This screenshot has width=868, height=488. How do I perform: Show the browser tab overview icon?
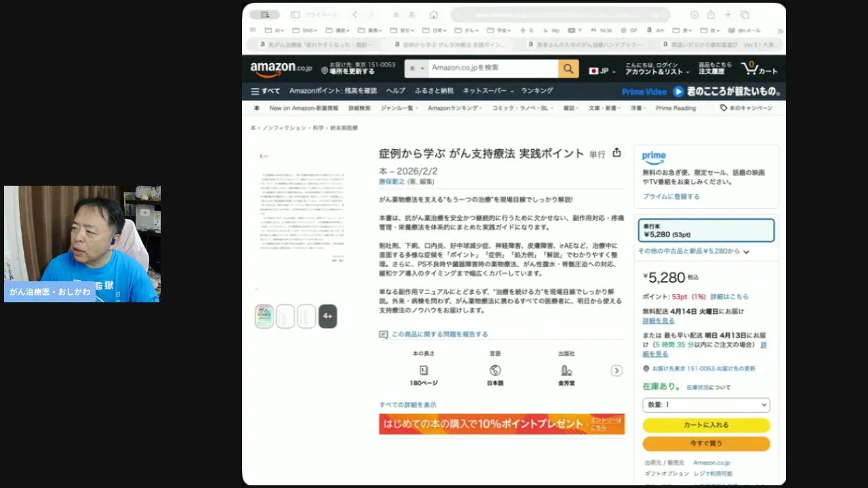coord(745,15)
